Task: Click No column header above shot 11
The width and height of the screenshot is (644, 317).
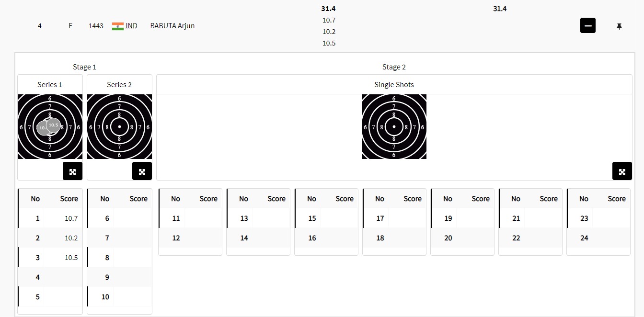Action: click(x=175, y=199)
